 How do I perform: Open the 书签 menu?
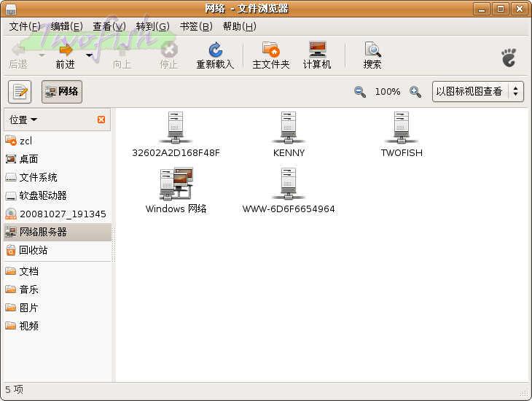pyautogui.click(x=196, y=26)
